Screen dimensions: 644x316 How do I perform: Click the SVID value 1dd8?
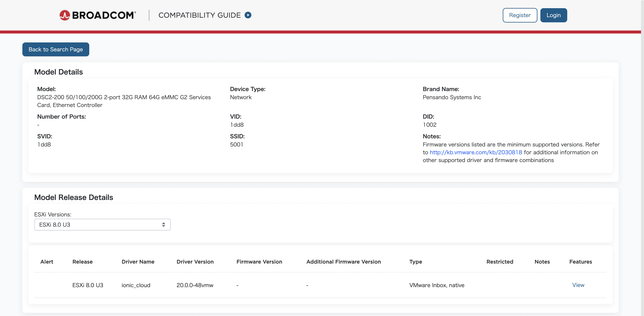tap(44, 144)
